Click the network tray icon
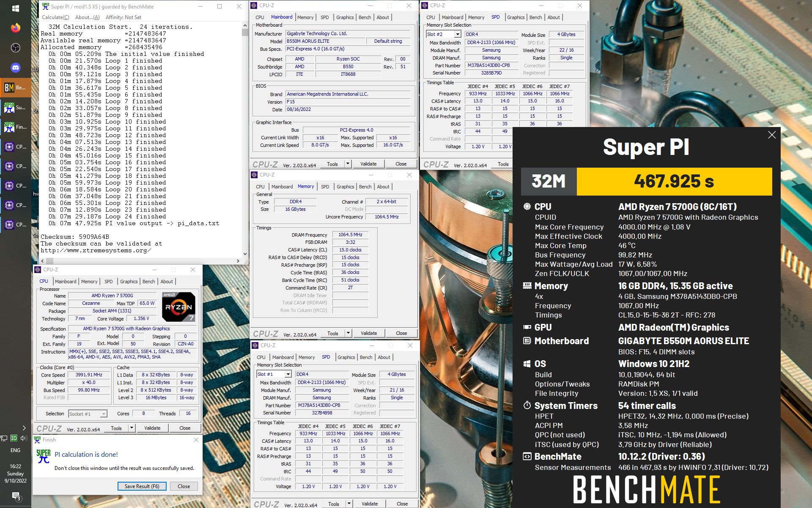The width and height of the screenshot is (812, 508). pyautogui.click(x=4, y=438)
